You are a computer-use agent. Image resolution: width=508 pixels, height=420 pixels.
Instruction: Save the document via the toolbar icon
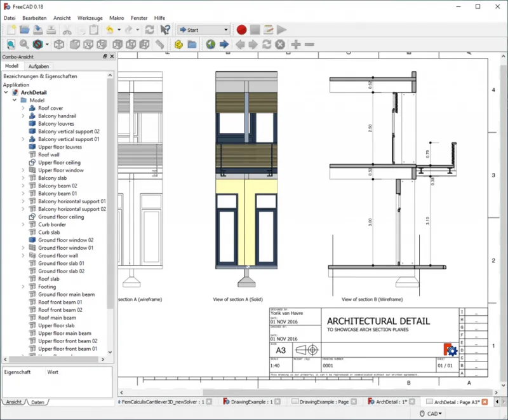pyautogui.click(x=38, y=29)
